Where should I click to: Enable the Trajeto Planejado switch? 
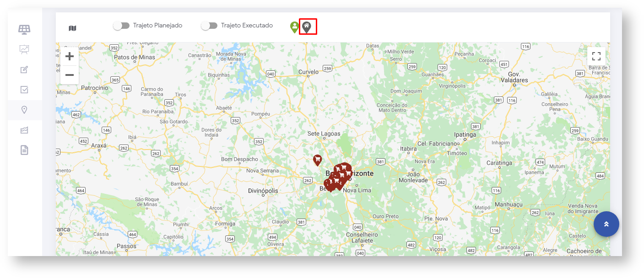[121, 26]
